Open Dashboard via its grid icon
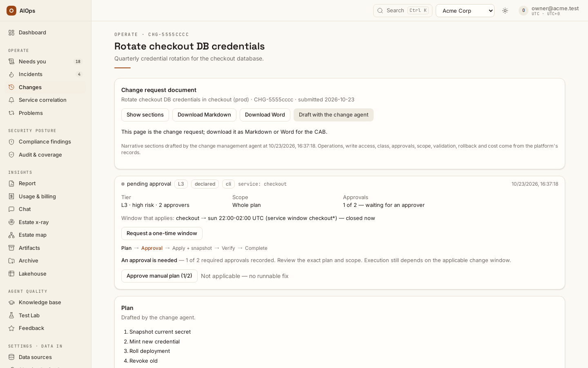Image resolution: width=588 pixels, height=368 pixels. [x=11, y=33]
